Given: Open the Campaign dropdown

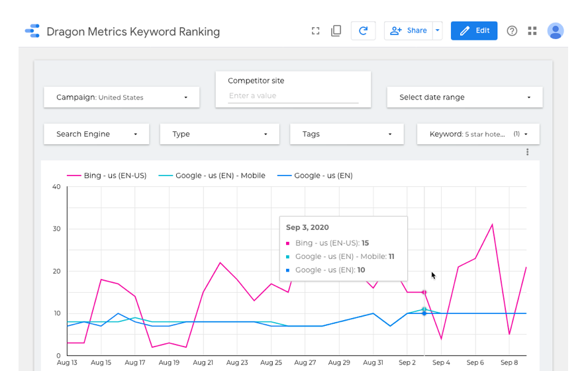Looking at the screenshot, I should click(121, 97).
